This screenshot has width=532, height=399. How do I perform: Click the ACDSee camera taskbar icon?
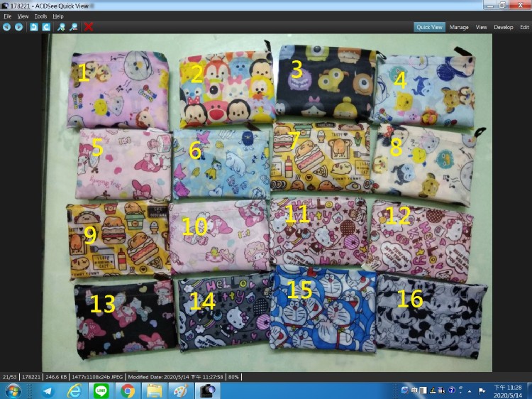pyautogui.click(x=207, y=391)
